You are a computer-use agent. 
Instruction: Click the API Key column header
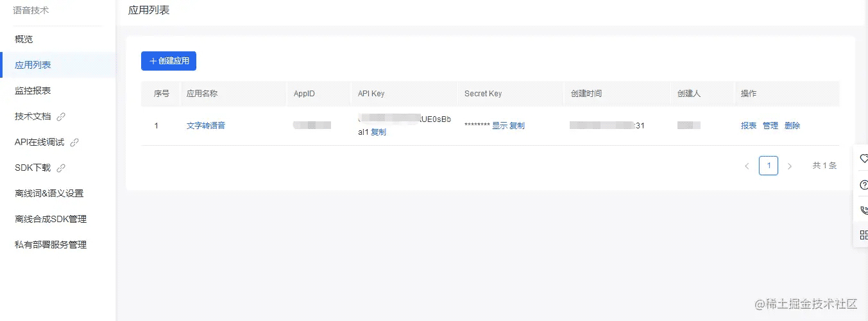point(371,94)
